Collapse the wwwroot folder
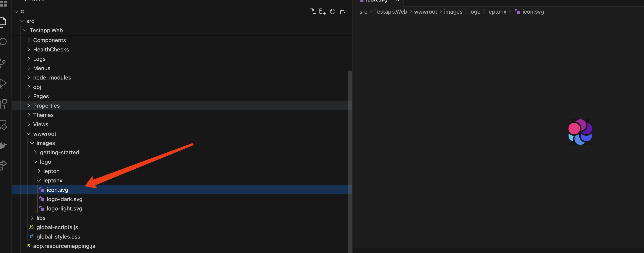 coord(44,134)
